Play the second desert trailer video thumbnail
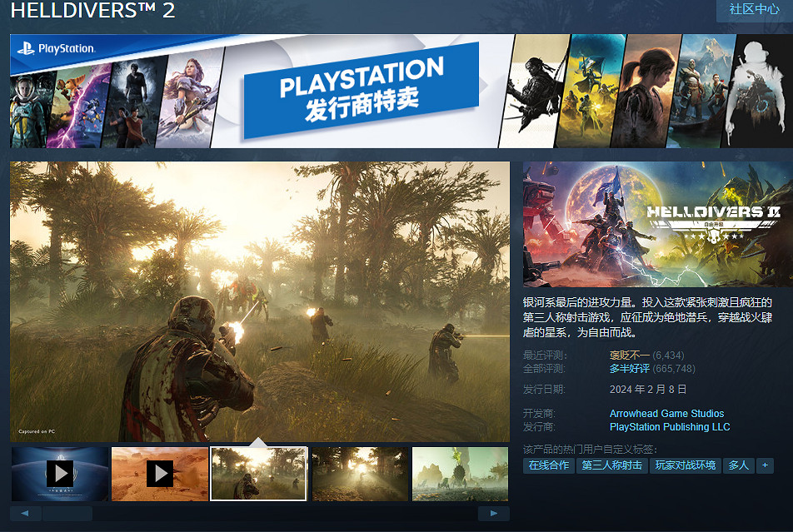Screen dimensions: 793x532 point(160,474)
